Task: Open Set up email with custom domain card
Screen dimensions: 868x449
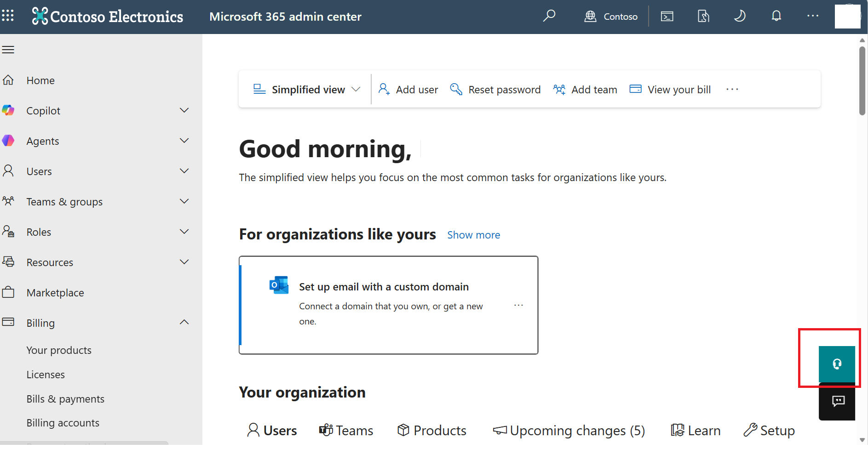Action: tap(389, 305)
